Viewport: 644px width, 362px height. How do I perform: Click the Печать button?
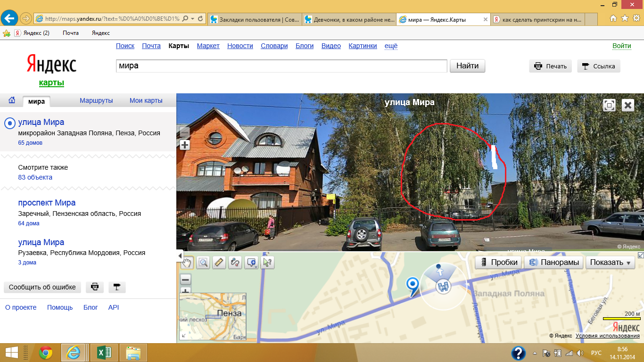point(551,66)
